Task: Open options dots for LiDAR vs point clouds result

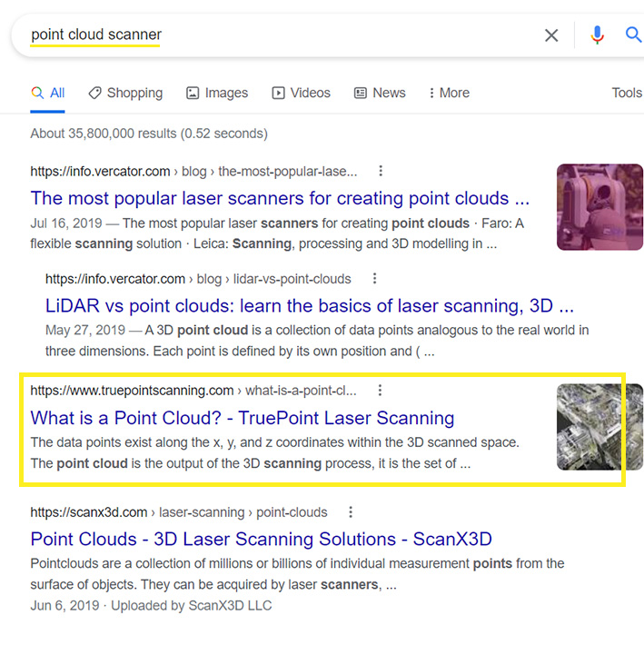Action: point(374,279)
